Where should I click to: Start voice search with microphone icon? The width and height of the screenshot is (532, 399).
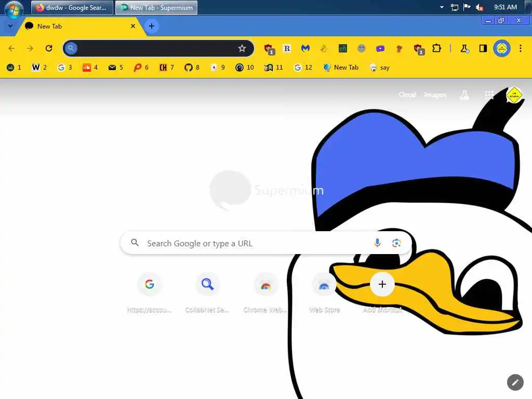click(x=377, y=243)
